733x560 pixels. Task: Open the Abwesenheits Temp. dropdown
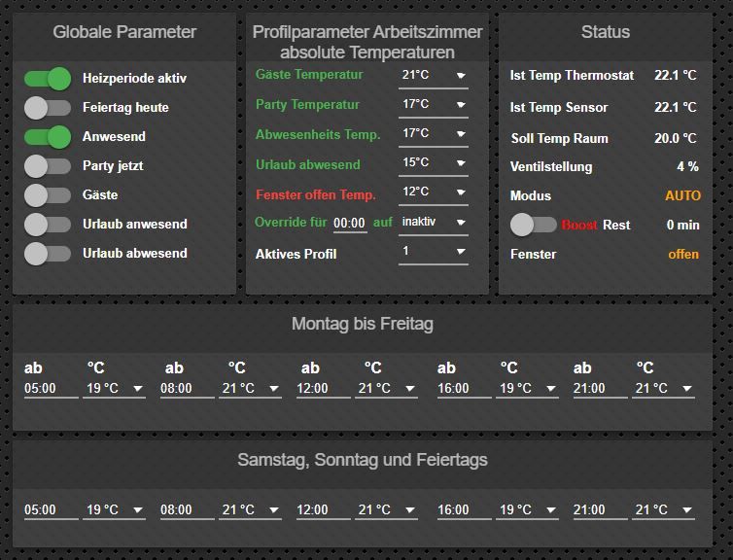click(x=433, y=134)
